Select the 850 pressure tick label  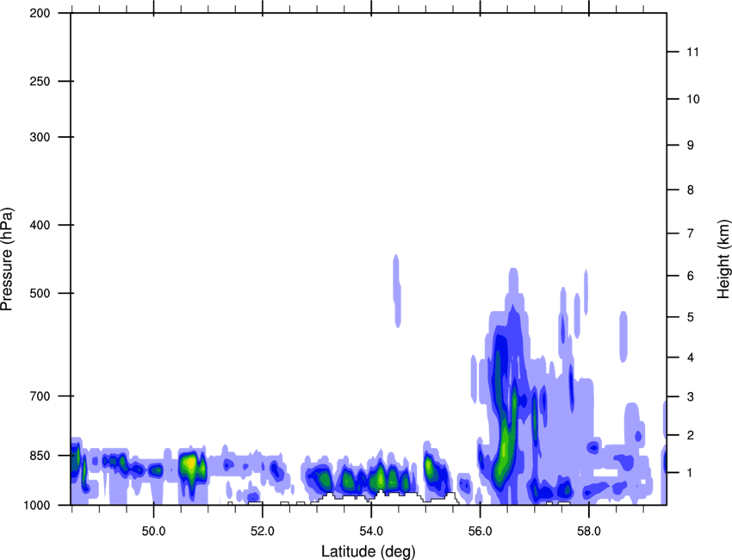[40, 456]
